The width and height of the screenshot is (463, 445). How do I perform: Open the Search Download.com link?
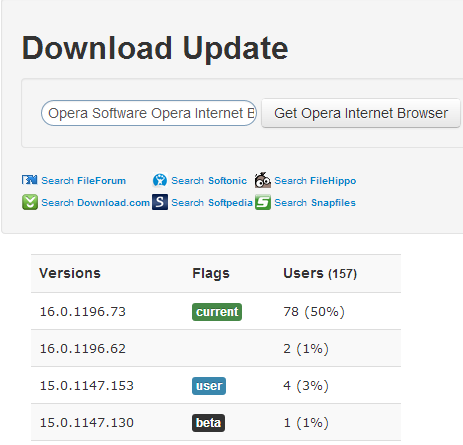click(95, 203)
